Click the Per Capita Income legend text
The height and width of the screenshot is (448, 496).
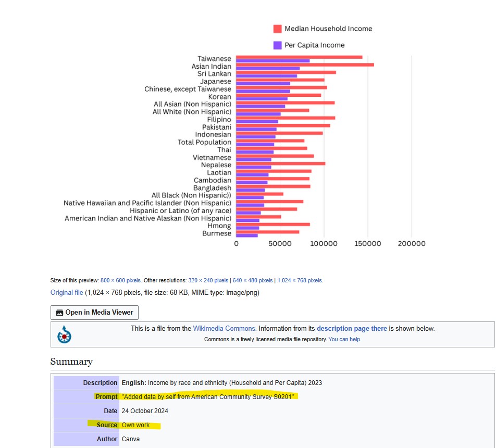(x=315, y=45)
